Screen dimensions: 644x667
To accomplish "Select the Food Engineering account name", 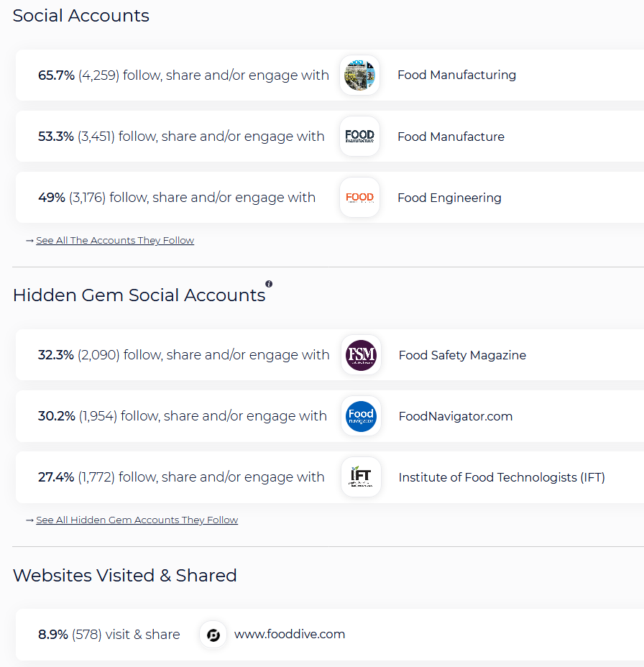I will click(x=449, y=198).
